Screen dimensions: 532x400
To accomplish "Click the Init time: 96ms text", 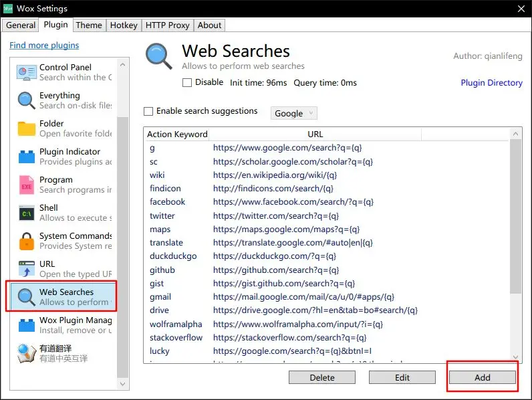I will pyautogui.click(x=258, y=83).
